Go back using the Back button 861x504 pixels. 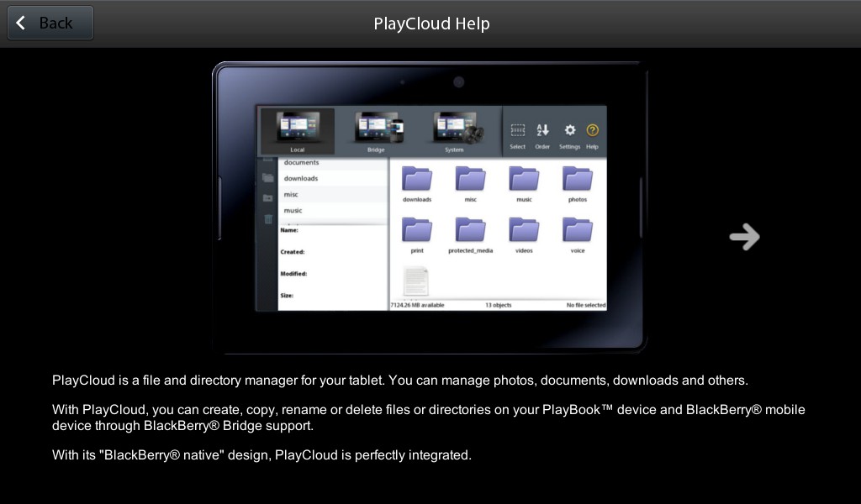(50, 23)
